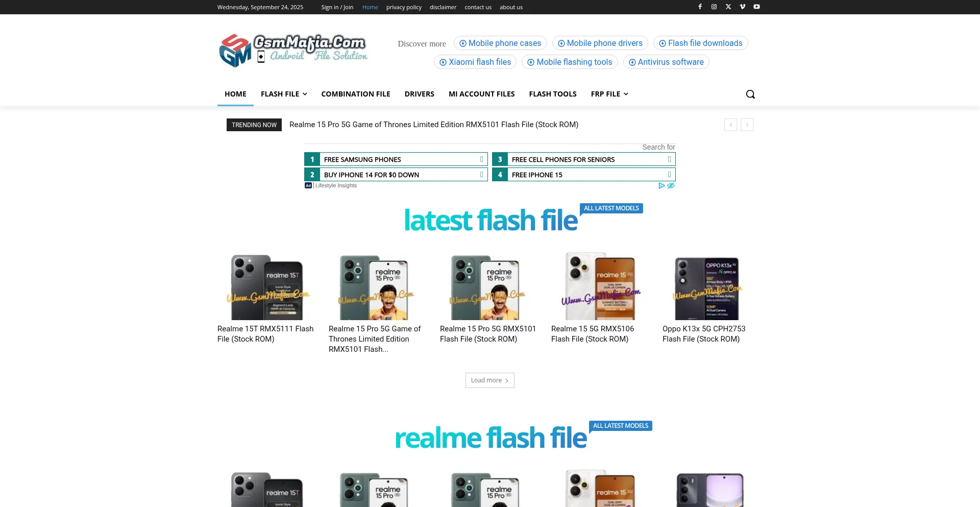Click the GsmMafia.Com site logo
Viewport: 980px width, 507px height.
[x=293, y=51]
